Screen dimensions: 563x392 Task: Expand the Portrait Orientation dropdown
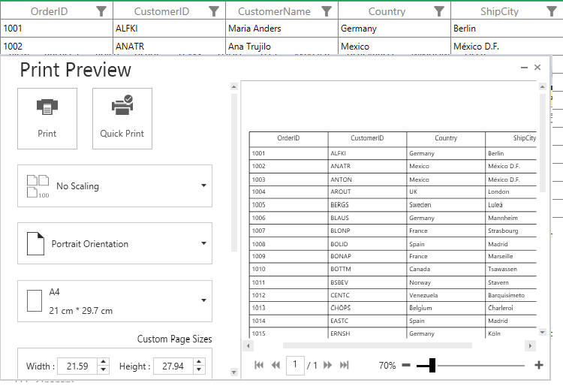tap(115, 243)
